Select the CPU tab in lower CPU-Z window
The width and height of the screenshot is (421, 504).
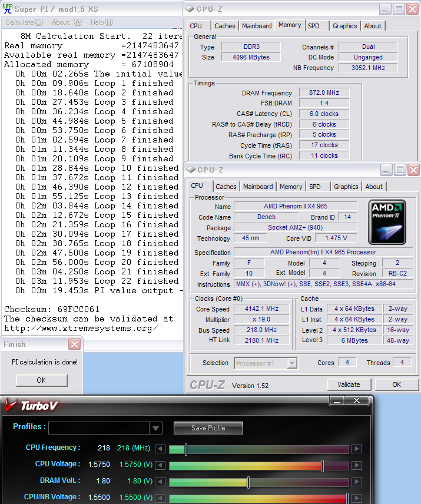pos(197,186)
